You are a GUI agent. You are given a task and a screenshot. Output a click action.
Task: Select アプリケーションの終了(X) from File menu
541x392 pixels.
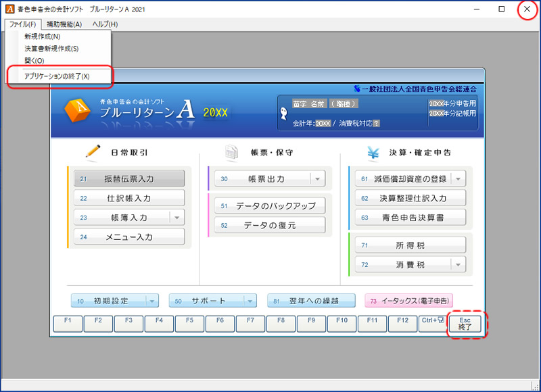click(57, 76)
